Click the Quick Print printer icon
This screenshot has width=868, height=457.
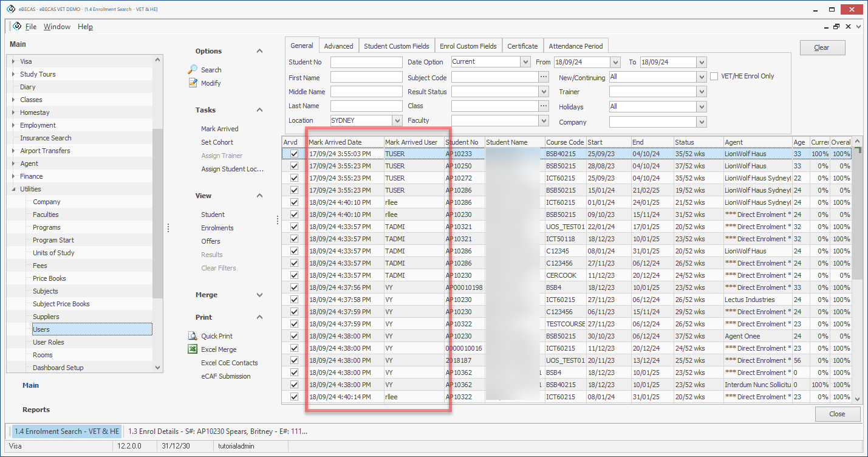tap(193, 336)
